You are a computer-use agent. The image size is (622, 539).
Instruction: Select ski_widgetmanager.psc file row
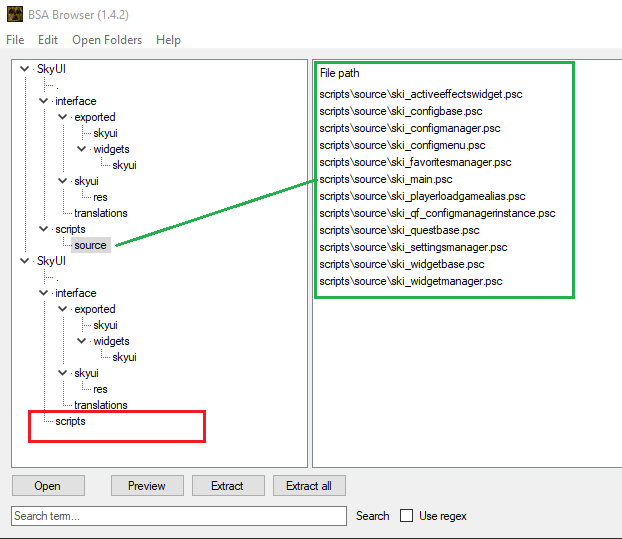[x=411, y=282]
